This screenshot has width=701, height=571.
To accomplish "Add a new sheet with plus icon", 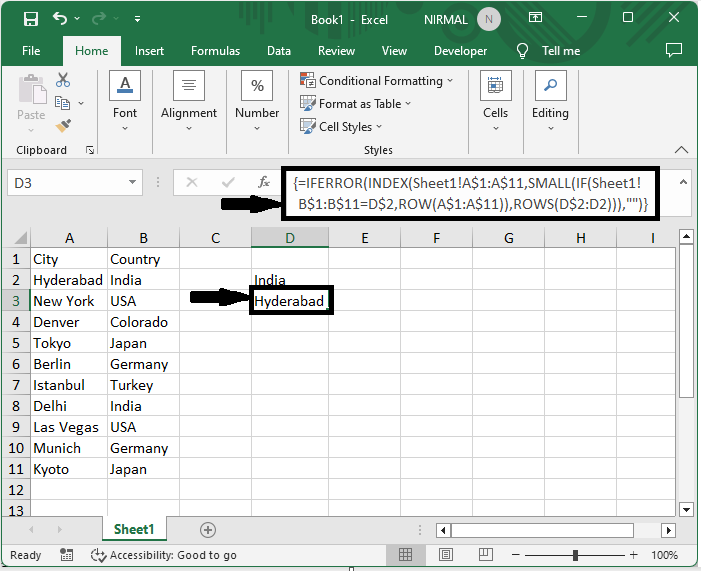I will coord(207,530).
